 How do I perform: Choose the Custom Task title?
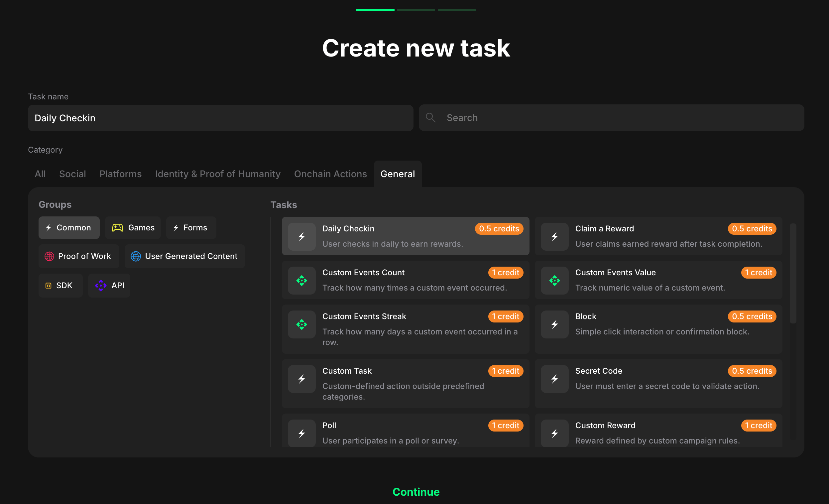[347, 371]
